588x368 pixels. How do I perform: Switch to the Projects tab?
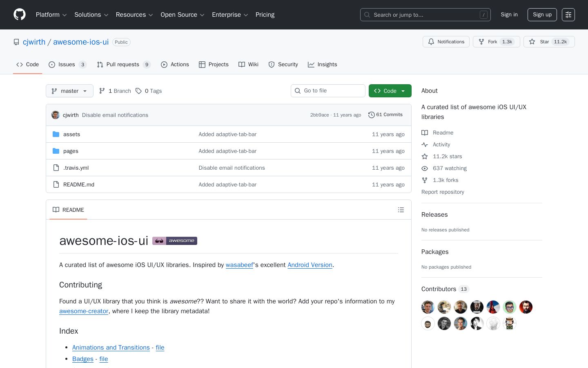[214, 65]
